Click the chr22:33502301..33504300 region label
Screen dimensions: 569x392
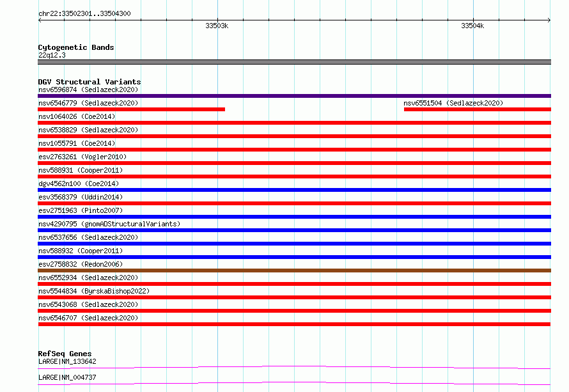84,13
